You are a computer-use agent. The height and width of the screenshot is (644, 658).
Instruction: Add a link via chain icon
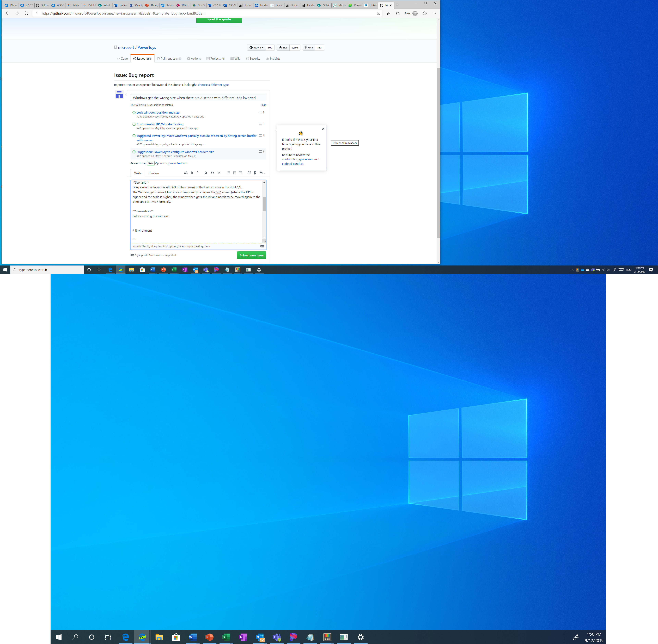[x=218, y=173]
